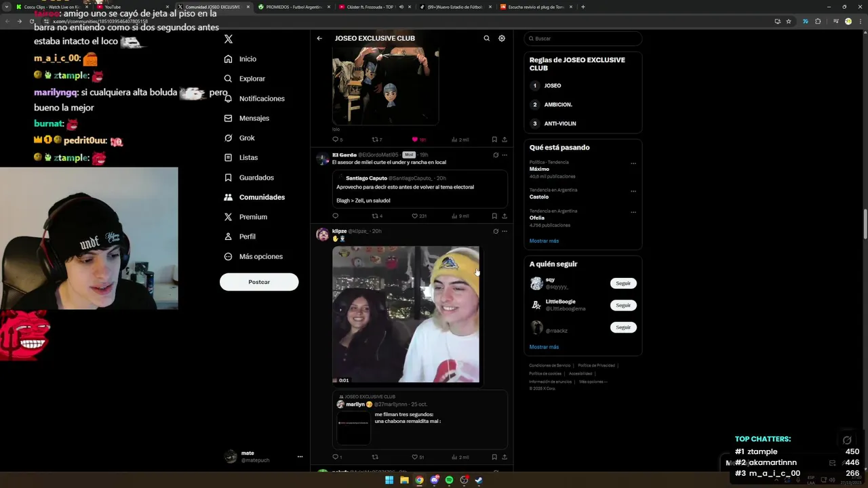
Task: Bookmark the top image post
Action: coord(494,140)
